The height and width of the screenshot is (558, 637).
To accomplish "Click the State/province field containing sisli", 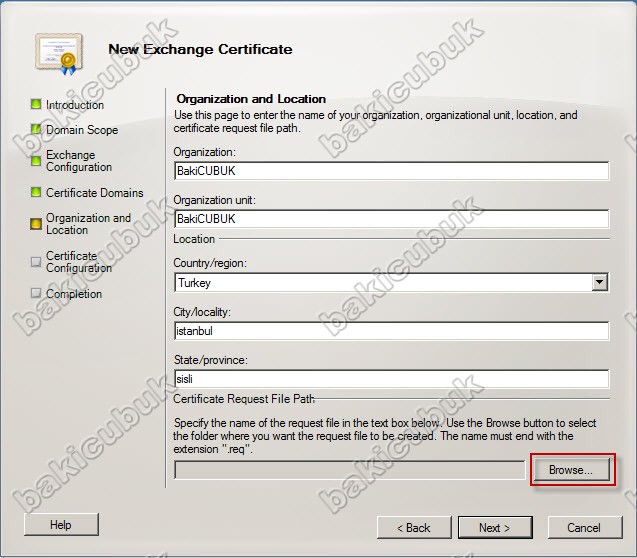I will [x=391, y=379].
